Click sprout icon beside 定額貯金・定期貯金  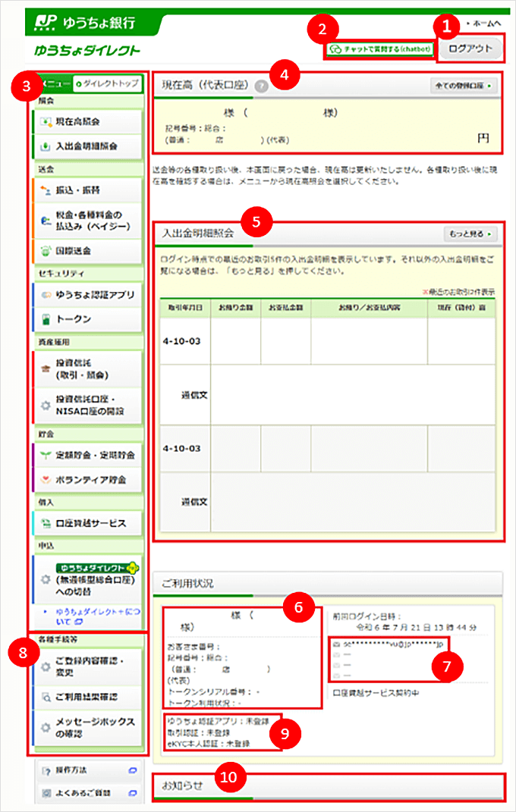(46, 455)
